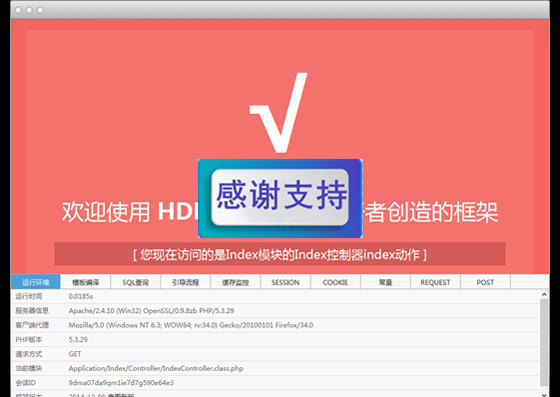560x397 pixels.
Task: Open the SQL查询 tab
Action: 136,282
